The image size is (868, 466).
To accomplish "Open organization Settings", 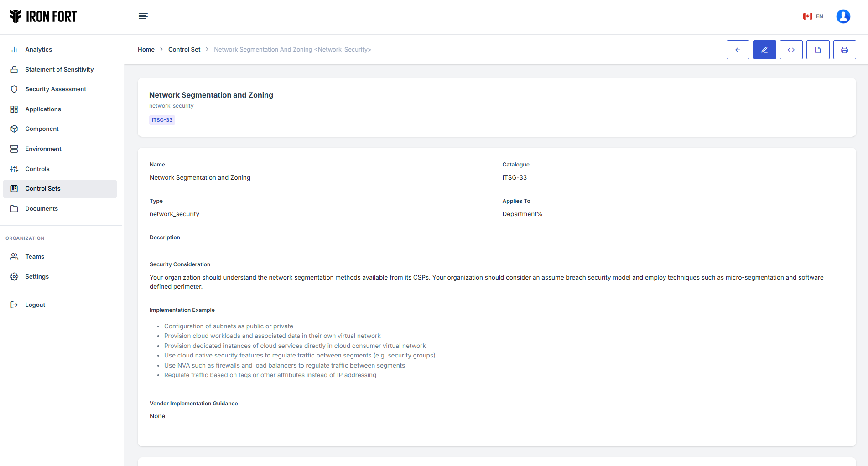I will [37, 277].
